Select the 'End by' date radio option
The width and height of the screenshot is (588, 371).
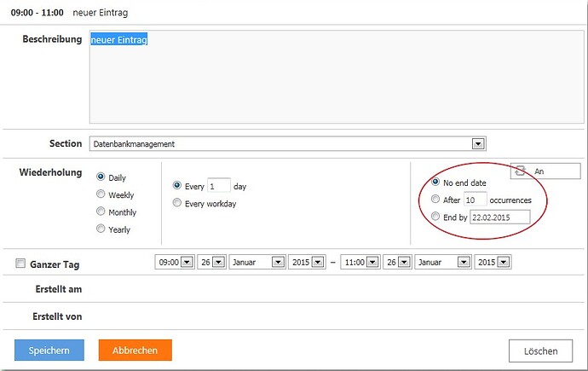[435, 216]
